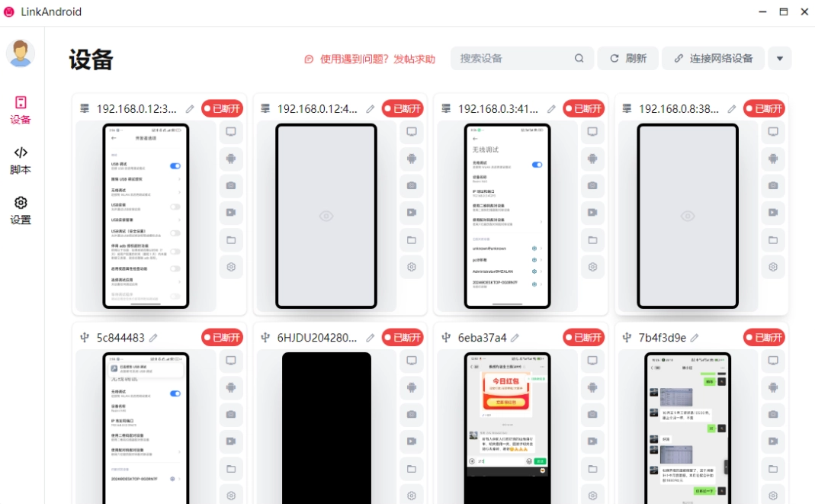Open the 设置 sidebar section

tap(21, 210)
